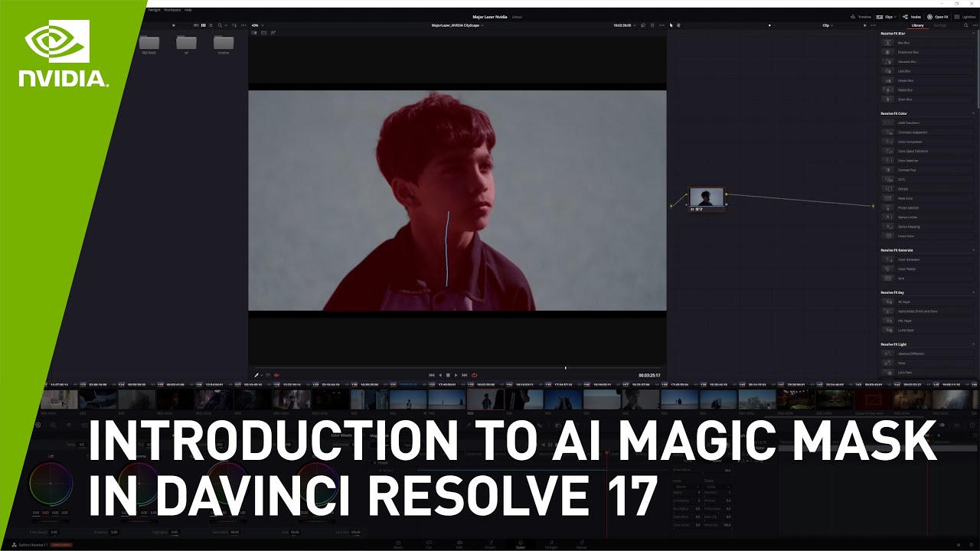Viewport: 980px width, 551px height.
Task: Select the highlighted boy clip thumbnail in timeline strip
Action: point(485,399)
